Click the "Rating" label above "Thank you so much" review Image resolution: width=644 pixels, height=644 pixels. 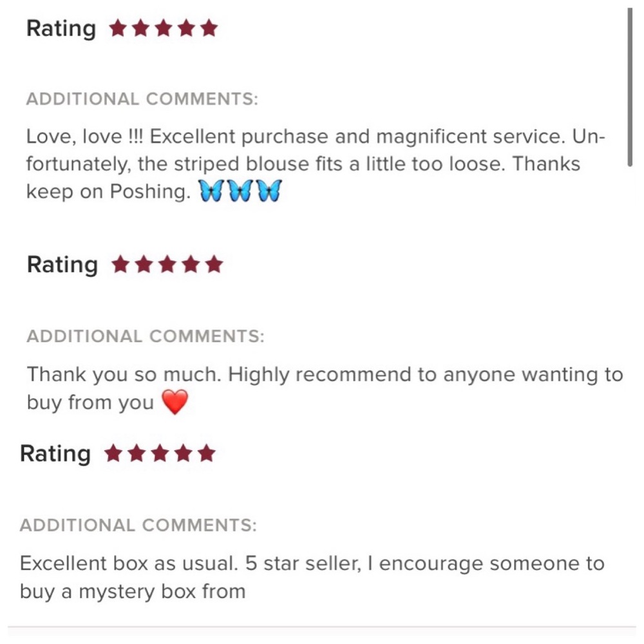coord(62,265)
